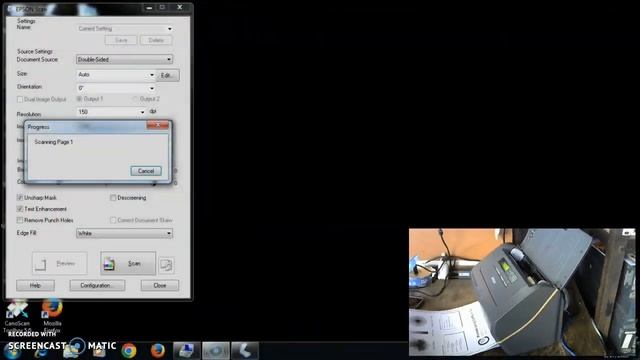Switch to the printer app taskbar button
The width and height of the screenshot is (640, 360).
click(187, 351)
